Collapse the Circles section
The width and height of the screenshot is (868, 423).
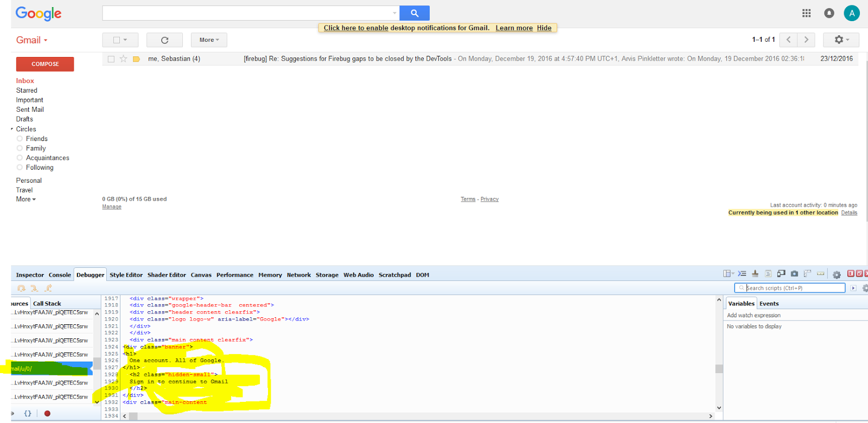[12, 129]
